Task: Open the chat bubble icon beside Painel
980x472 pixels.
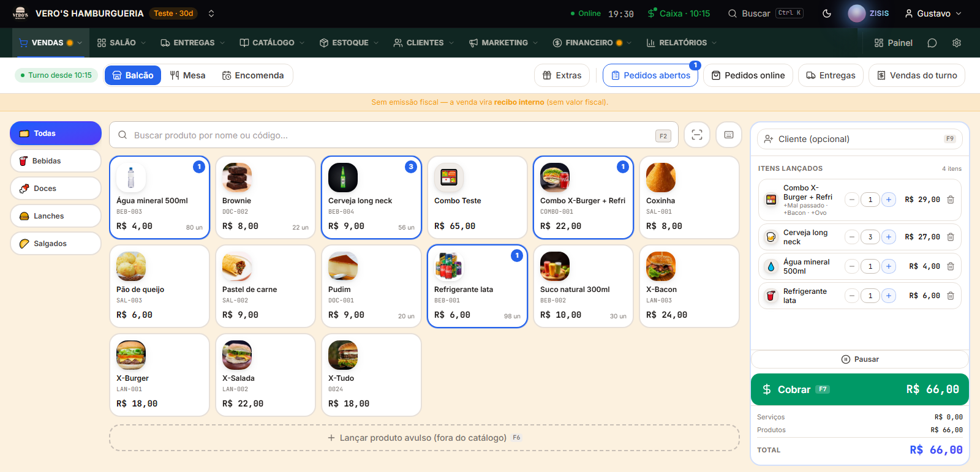Action: (932, 43)
